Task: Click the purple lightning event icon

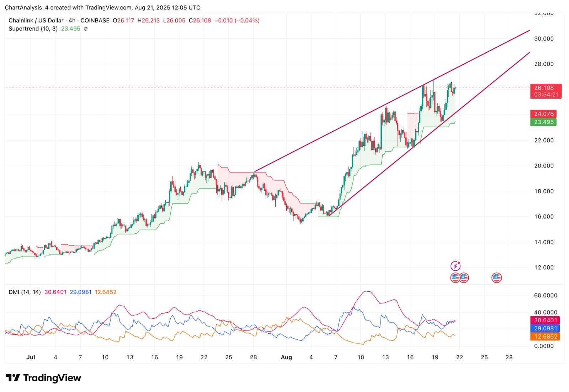Action: (x=456, y=266)
